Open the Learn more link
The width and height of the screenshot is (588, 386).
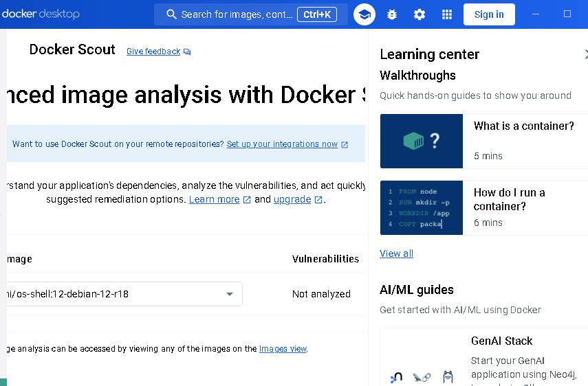pos(214,199)
